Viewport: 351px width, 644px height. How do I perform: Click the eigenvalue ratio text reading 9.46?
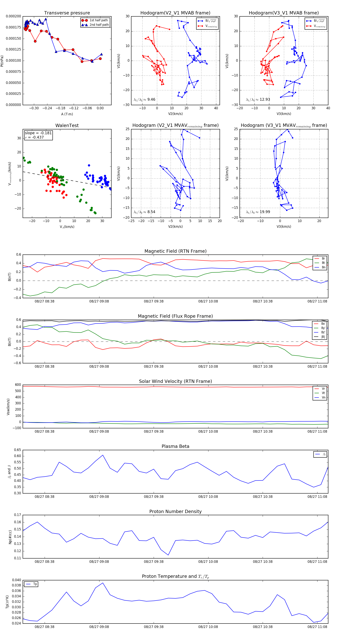(144, 100)
